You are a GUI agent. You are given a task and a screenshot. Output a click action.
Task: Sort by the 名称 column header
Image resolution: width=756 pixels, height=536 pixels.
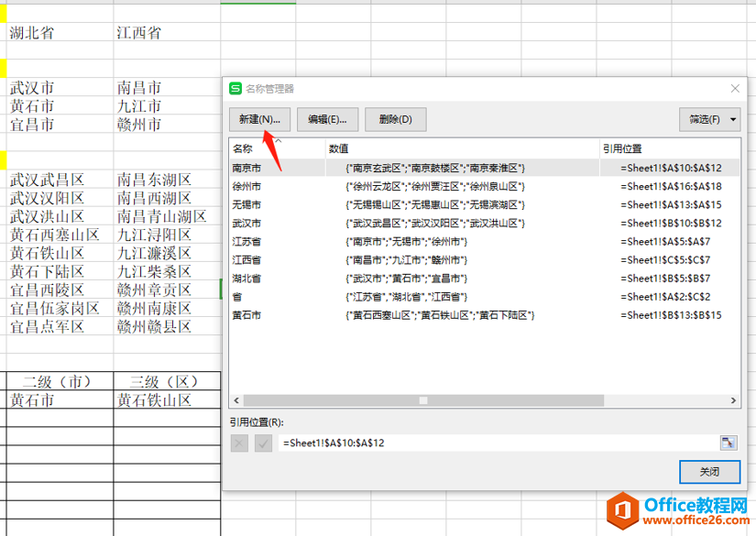[x=278, y=148]
